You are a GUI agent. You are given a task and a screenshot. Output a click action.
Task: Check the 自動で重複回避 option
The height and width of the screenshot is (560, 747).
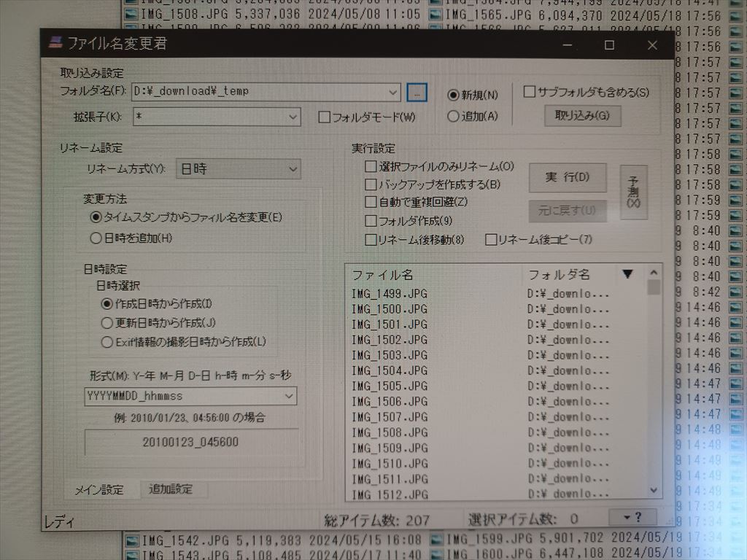[x=371, y=202]
